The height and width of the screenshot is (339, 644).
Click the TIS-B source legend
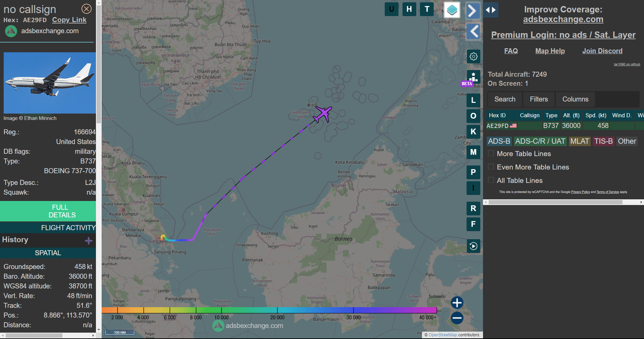pos(603,141)
